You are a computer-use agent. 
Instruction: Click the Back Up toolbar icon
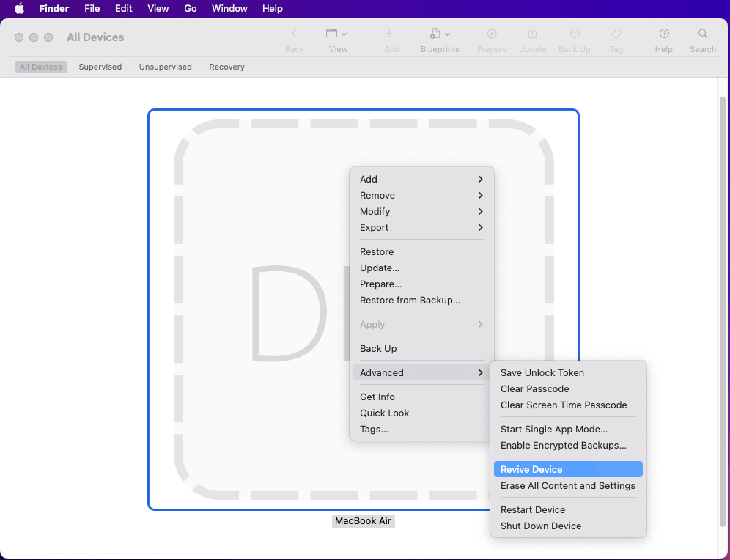coord(575,34)
